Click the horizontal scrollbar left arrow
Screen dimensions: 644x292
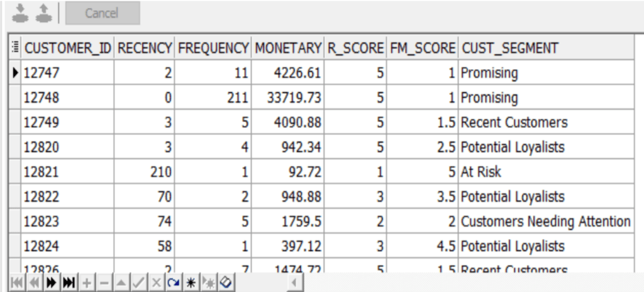295,283
